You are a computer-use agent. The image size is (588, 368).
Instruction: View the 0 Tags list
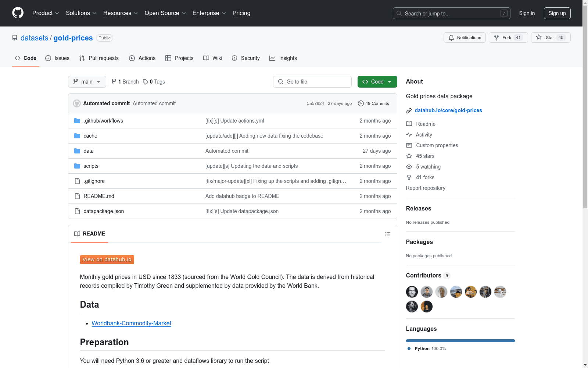(154, 82)
